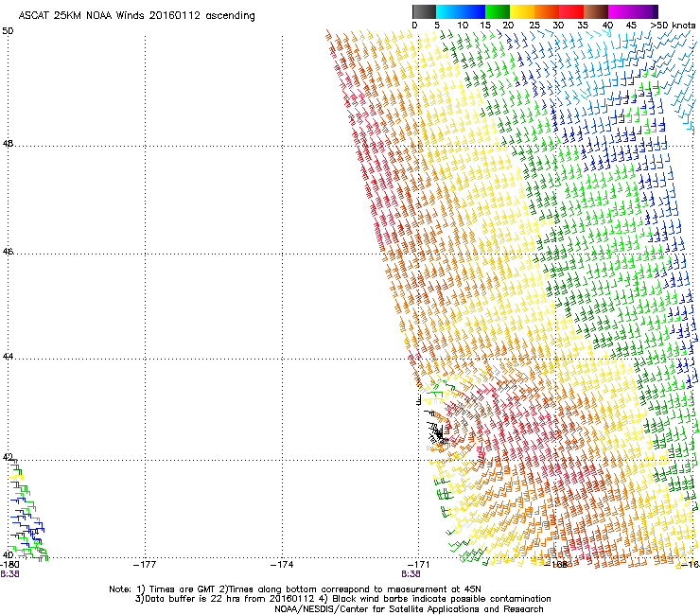Click the yellow 20-25 knots legend segment
This screenshot has width=700, height=615.
522,11
